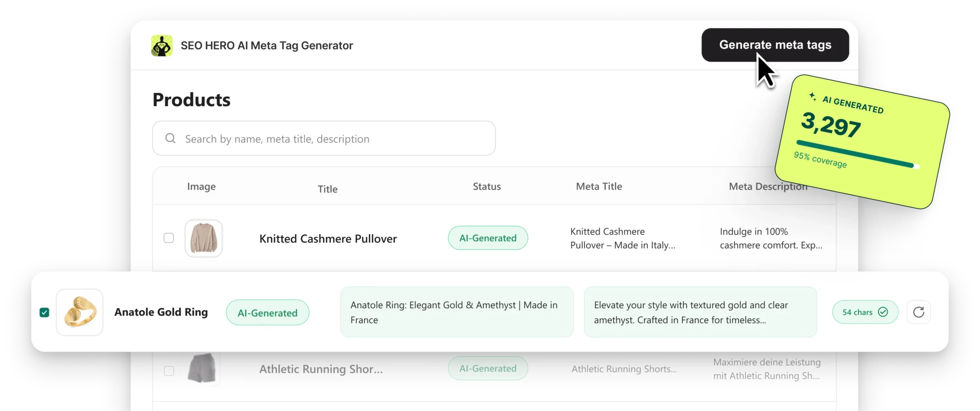980x411 pixels.
Task: Click the checkmark icon in 54 chars badge
Action: click(883, 312)
